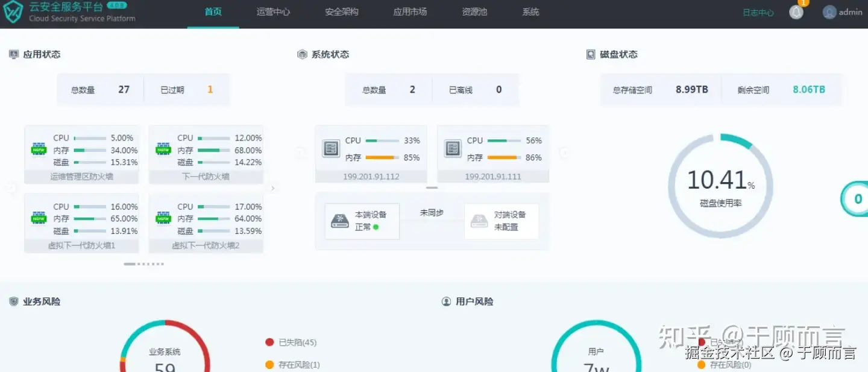The width and height of the screenshot is (868, 372).
Task: Click 56% CPU bar of 199.201.91.111
Action: (x=505, y=140)
